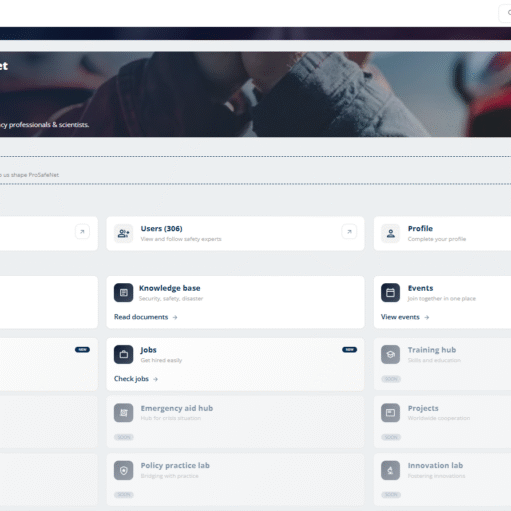Click the Users add-person icon

(123, 233)
